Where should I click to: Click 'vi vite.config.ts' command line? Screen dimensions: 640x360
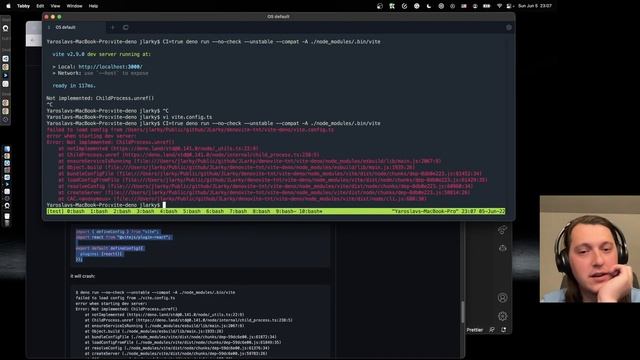coord(187,117)
